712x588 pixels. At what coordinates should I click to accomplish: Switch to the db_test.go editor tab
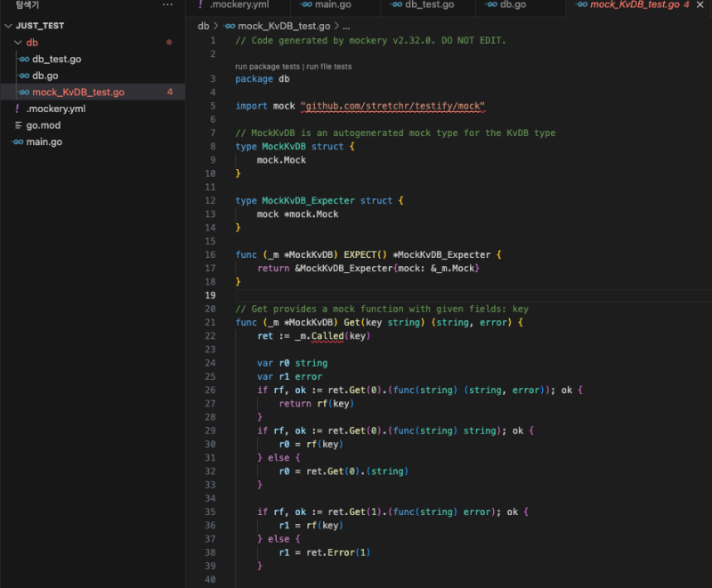click(429, 5)
